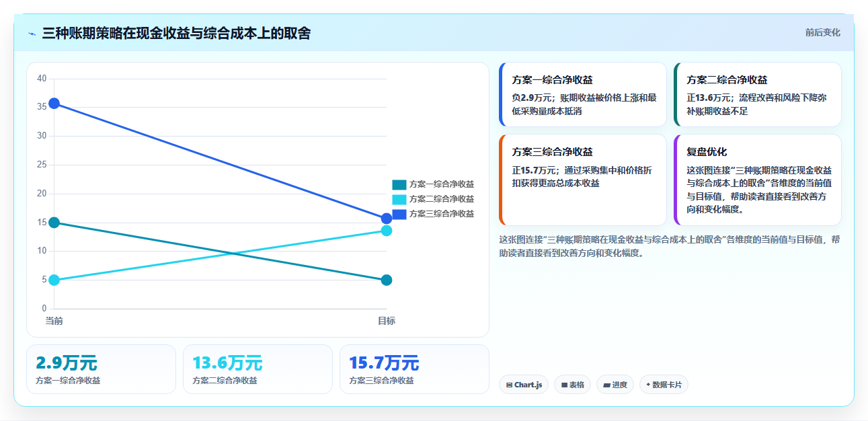868x421 pixels.
Task: Select the 方案三 data point at 目标
Action: click(x=387, y=219)
